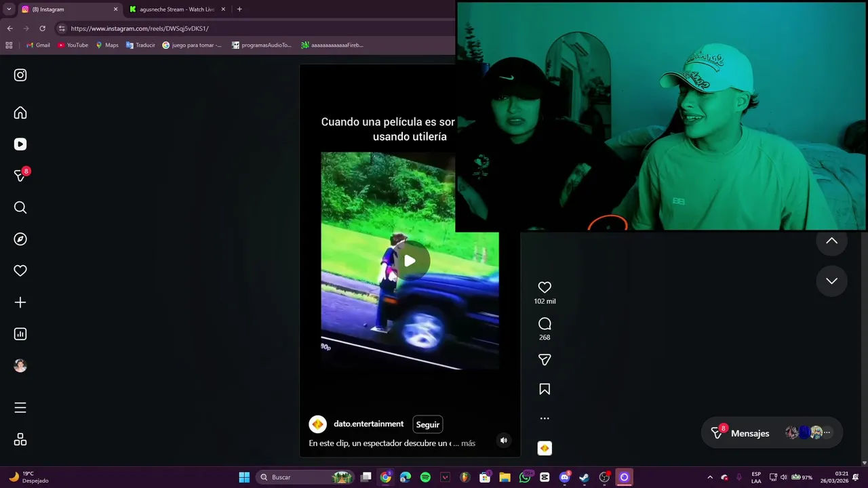Open the Windows Start menu
Screen dimensions: 868x488
pos(244,477)
